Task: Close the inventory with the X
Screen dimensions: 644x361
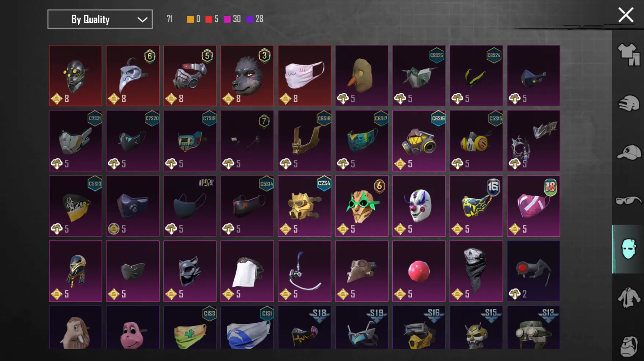Action: [x=626, y=15]
